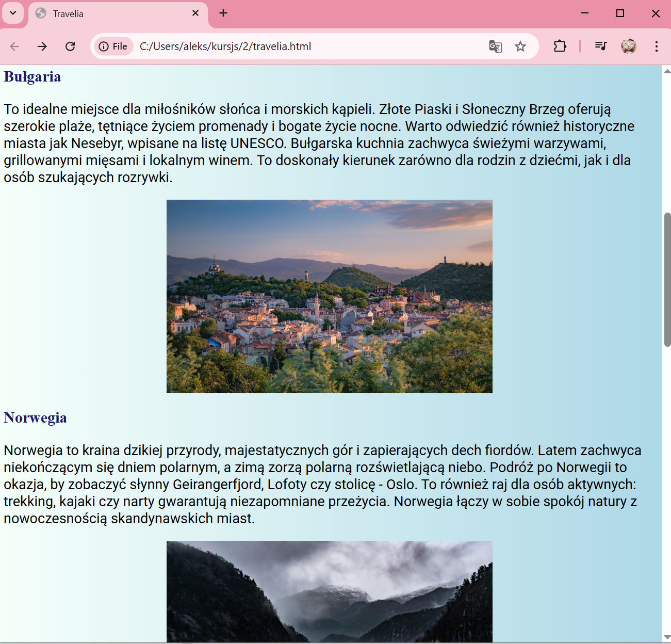Click the scrollbar up arrow
Viewport: 671px width, 644px height.
(x=667, y=71)
